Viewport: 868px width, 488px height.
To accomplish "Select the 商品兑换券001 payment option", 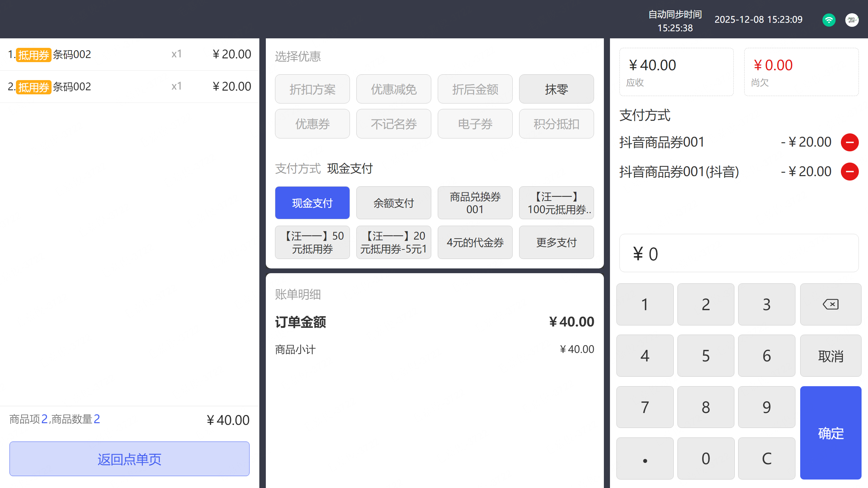I will 475,203.
